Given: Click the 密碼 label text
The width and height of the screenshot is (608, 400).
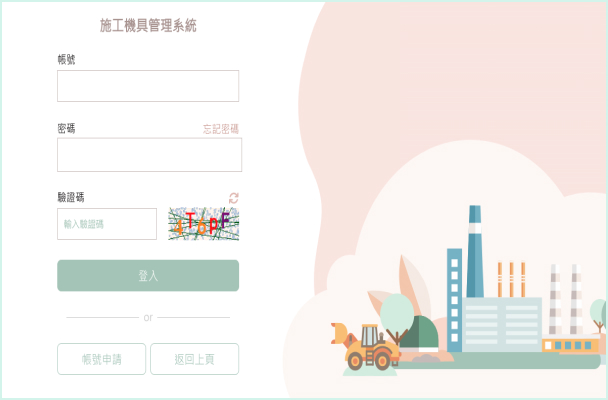Looking at the screenshot, I should coord(66,128).
